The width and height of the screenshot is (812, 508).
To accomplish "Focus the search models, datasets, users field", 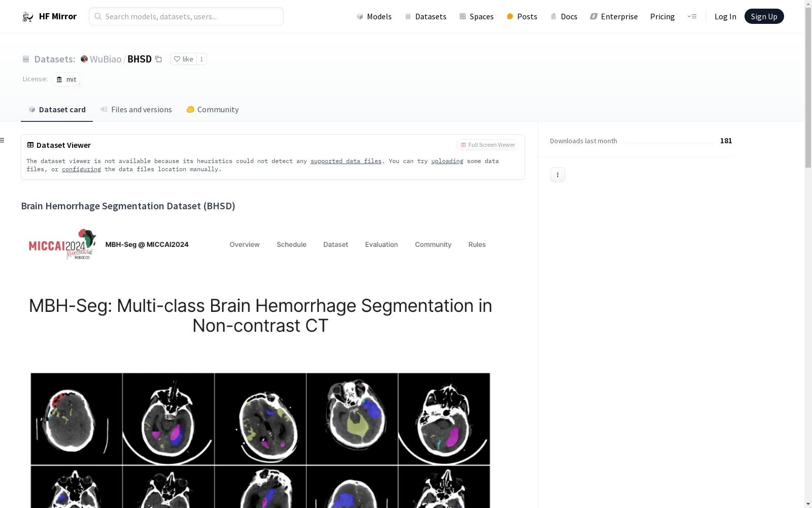I will tap(186, 16).
